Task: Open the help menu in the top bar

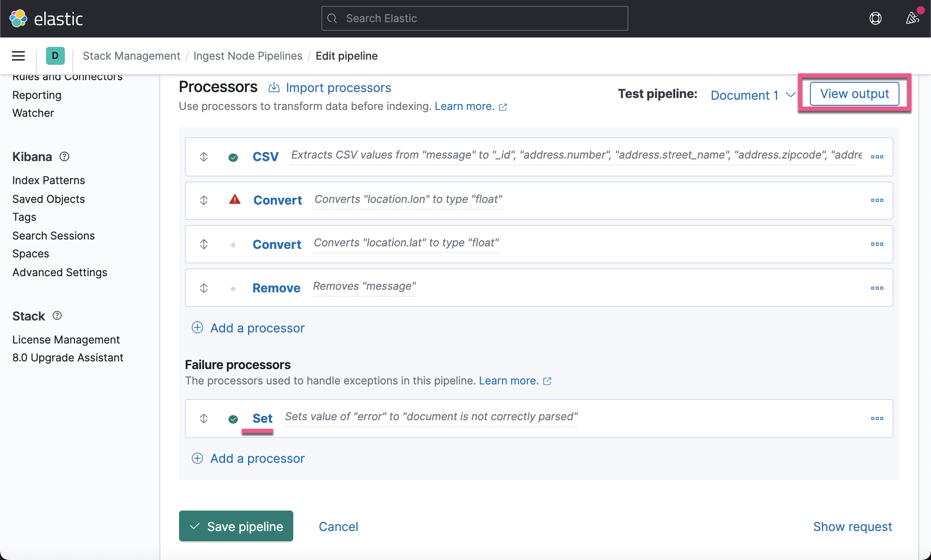Action: pyautogui.click(x=876, y=18)
